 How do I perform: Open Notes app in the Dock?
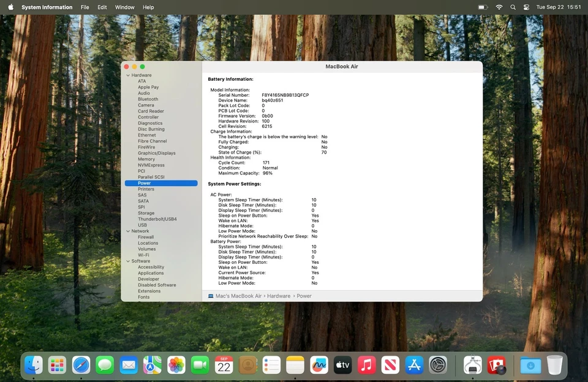coord(295,365)
